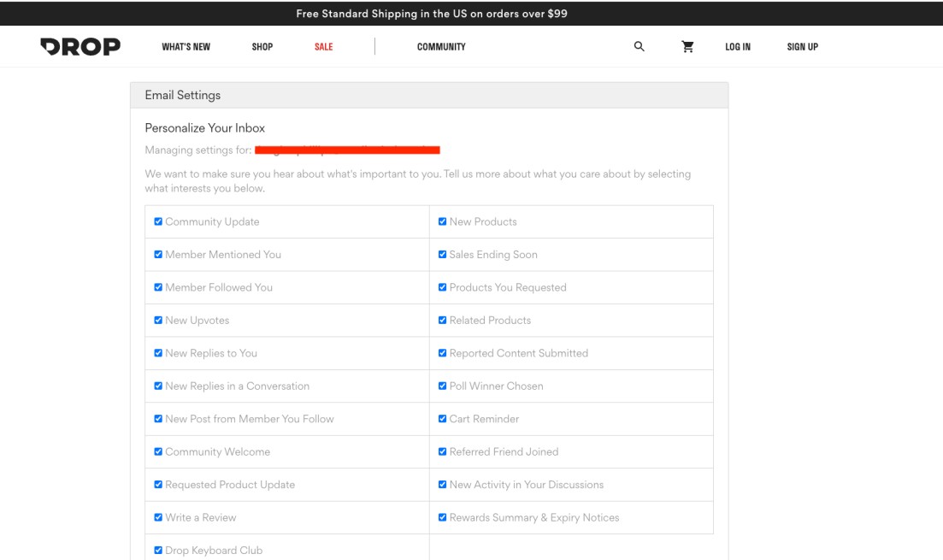Disable Drop Keyboard Club emails
943x560 pixels.
click(x=156, y=551)
